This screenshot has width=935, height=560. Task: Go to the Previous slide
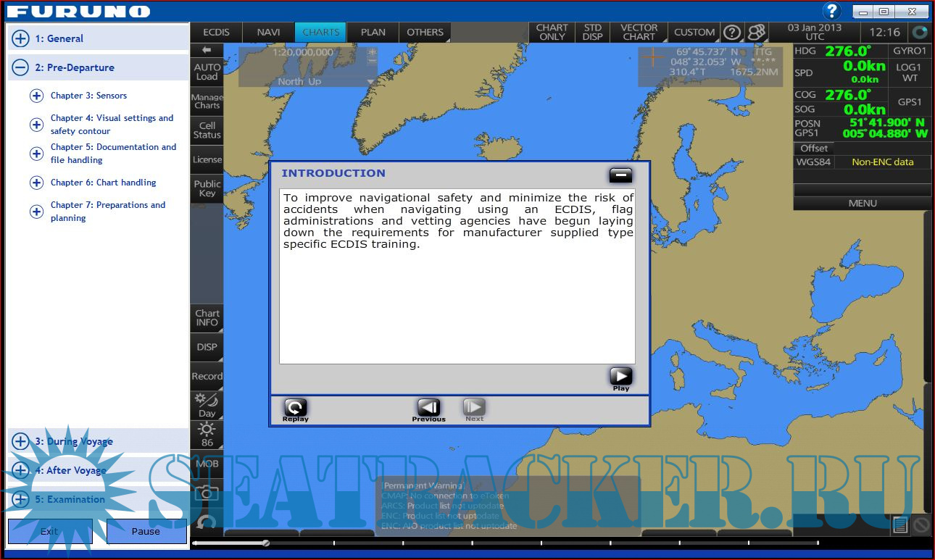pos(428,408)
